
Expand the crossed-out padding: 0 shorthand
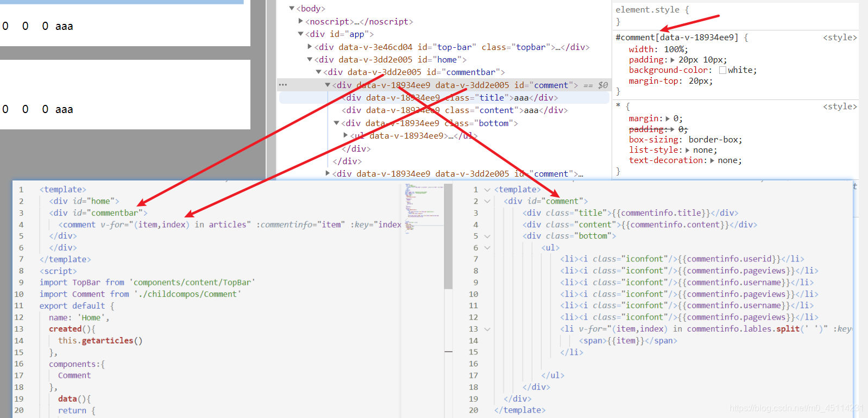tap(672, 129)
